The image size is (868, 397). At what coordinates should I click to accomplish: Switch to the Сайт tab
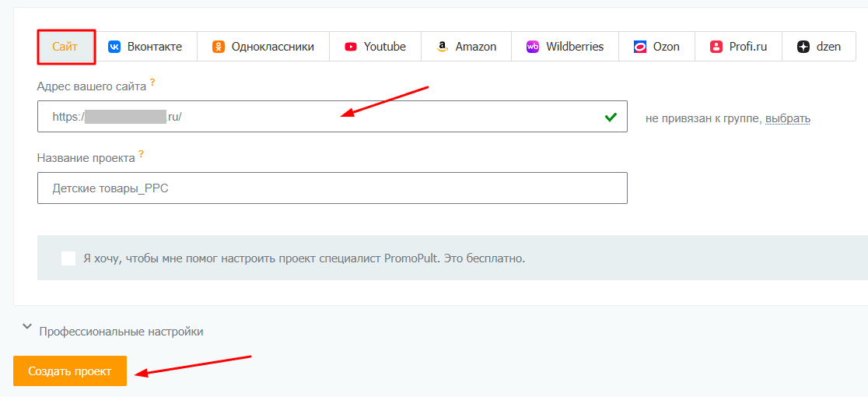65,47
